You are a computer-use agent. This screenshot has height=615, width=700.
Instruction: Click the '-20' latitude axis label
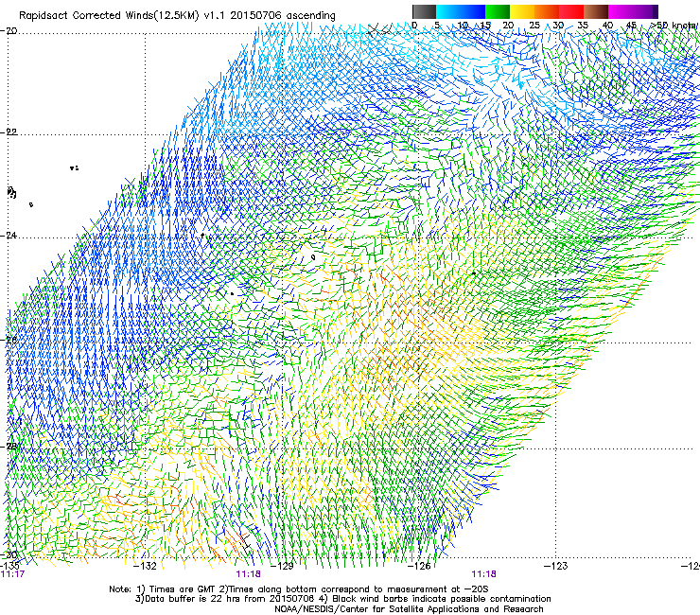point(9,31)
